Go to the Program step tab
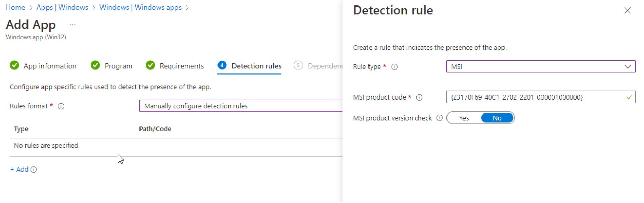This screenshot has height=203, width=644. click(x=118, y=66)
